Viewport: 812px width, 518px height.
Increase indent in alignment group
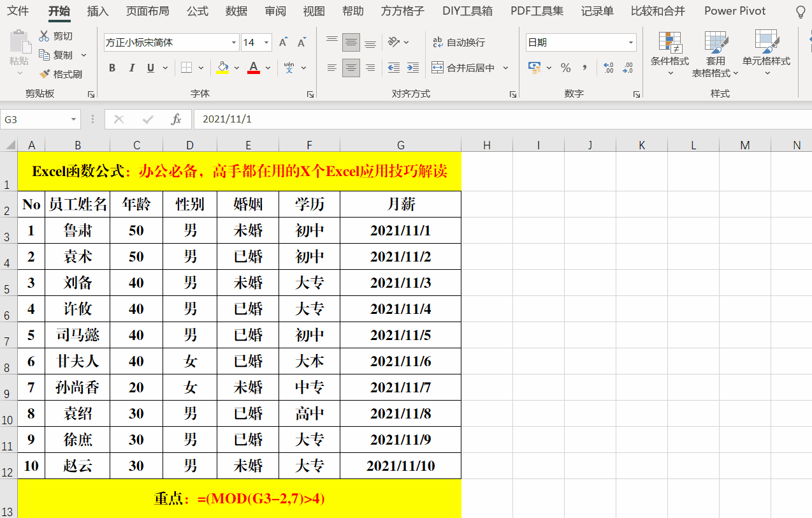413,68
